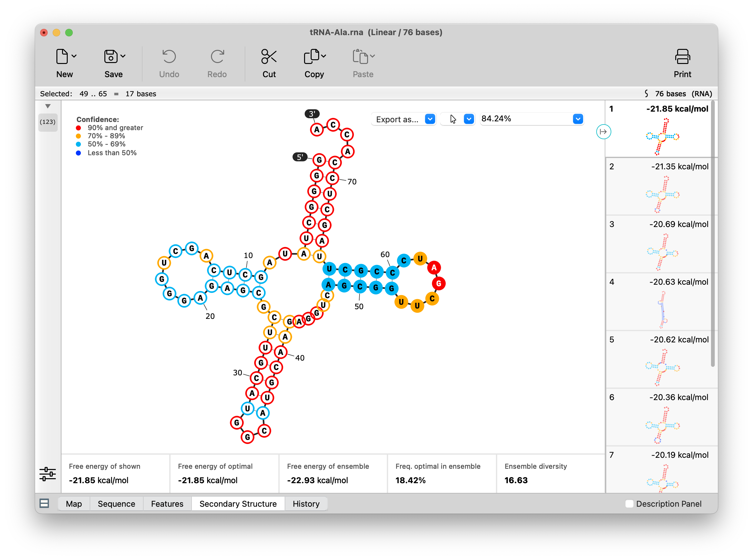
Task: Copy the selected sequence region
Action: tap(313, 63)
